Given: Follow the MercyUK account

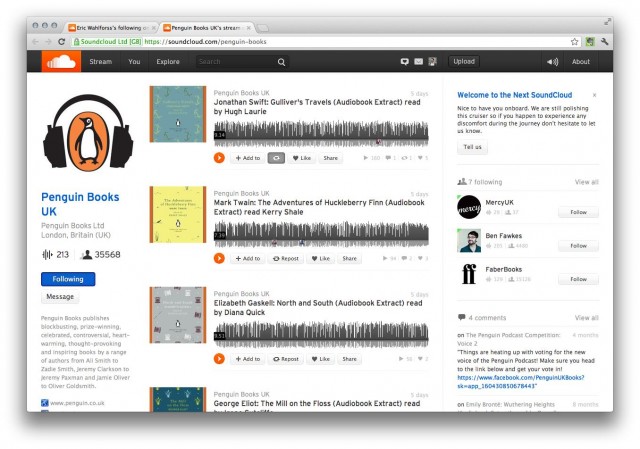Looking at the screenshot, I should coord(578,212).
